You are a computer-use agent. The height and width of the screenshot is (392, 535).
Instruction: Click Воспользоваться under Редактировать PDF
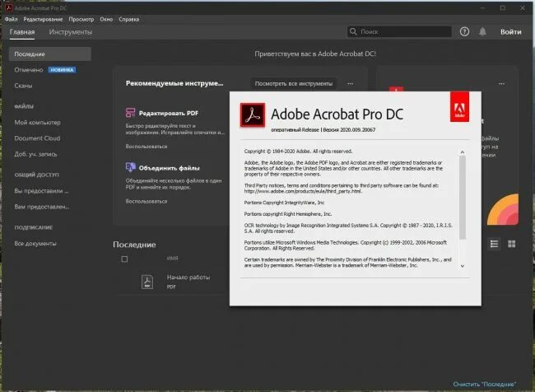pos(147,147)
